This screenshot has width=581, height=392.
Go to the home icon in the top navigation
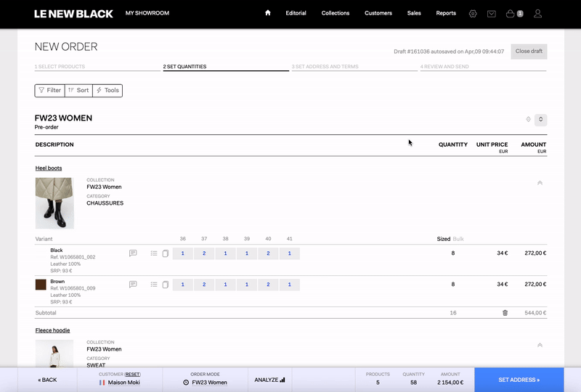(267, 13)
